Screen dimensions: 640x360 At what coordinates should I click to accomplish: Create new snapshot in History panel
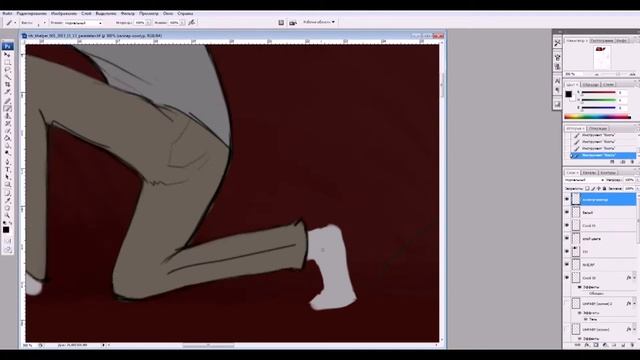623,162
